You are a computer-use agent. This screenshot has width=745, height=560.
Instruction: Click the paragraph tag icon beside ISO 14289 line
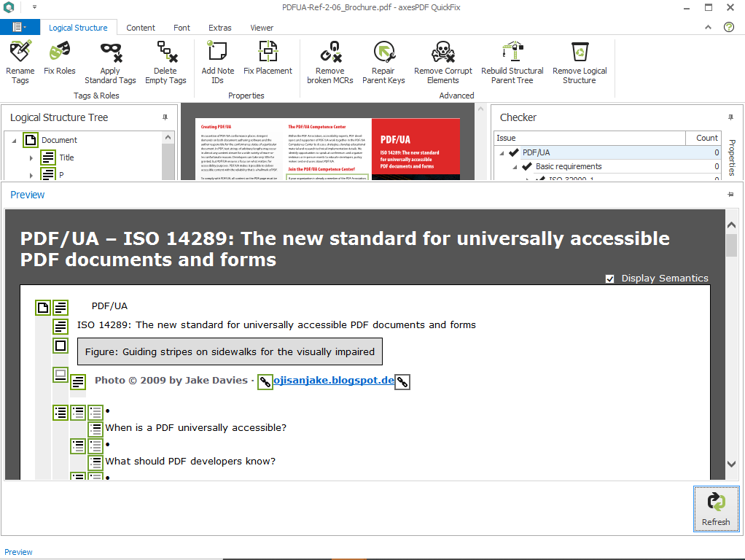tap(61, 327)
